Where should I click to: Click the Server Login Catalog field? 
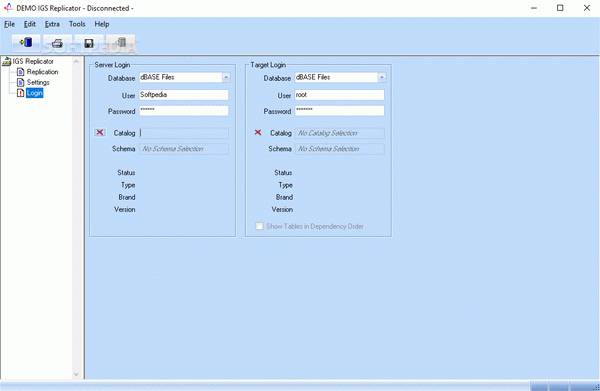[184, 133]
